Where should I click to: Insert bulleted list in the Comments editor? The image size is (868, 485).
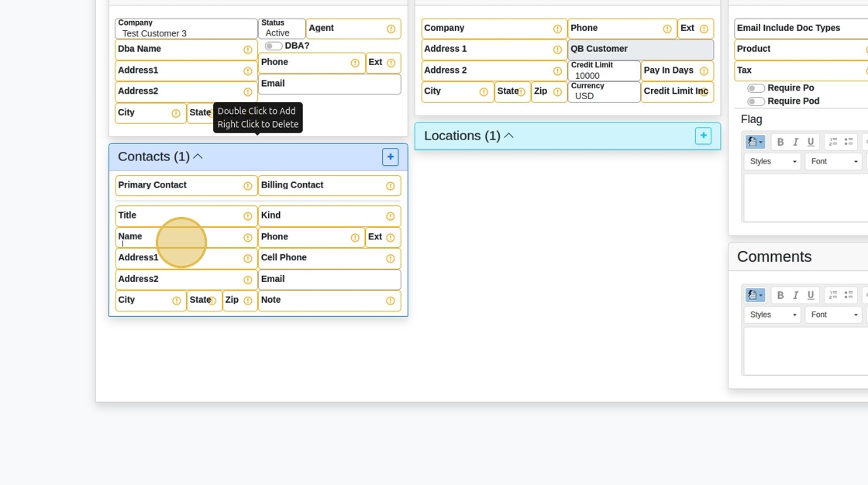pos(849,295)
